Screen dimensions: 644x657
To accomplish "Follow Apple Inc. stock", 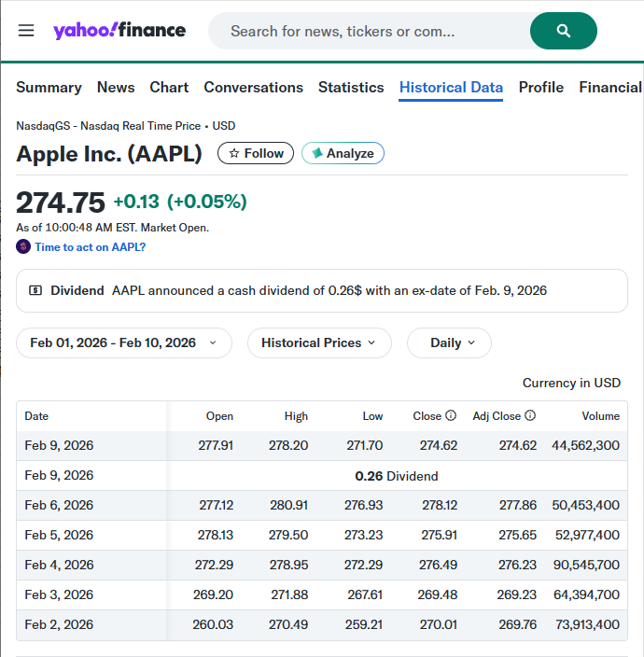I will [256, 153].
